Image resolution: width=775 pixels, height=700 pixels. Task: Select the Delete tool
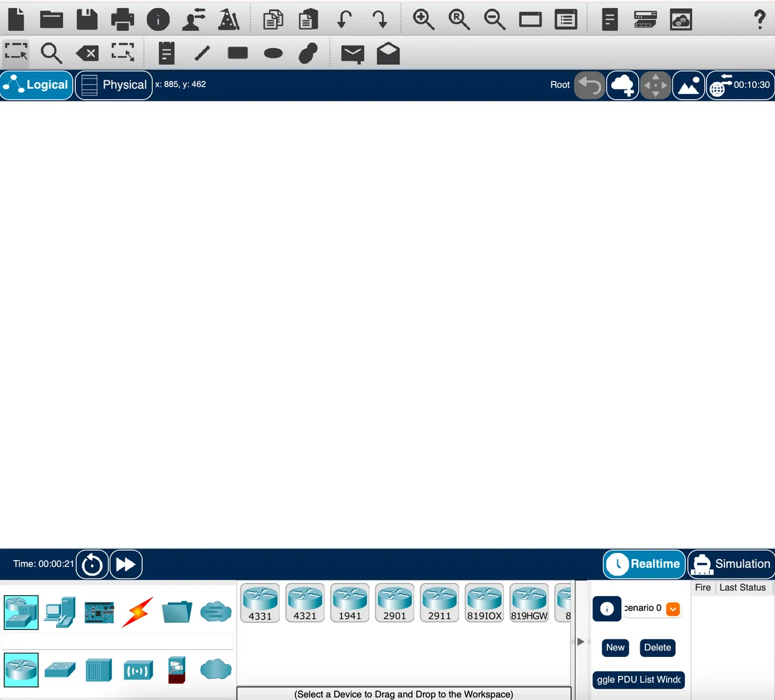(x=87, y=54)
